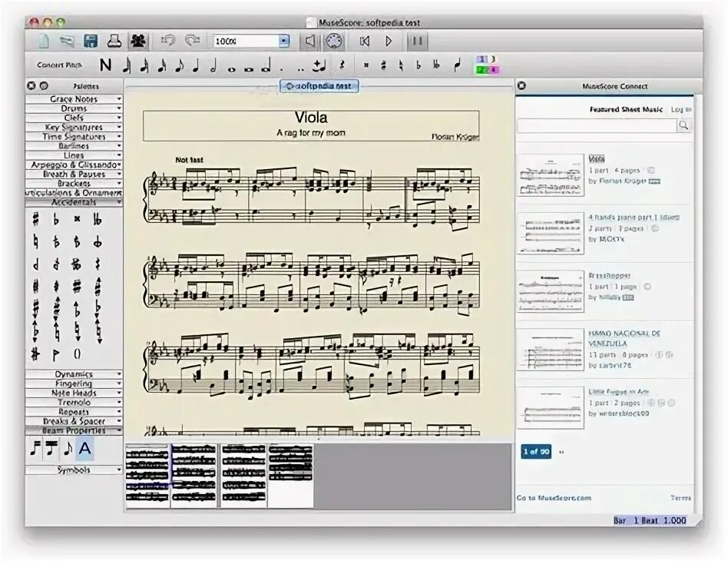Select the half note duration
The height and width of the screenshot is (561, 728).
(x=213, y=66)
